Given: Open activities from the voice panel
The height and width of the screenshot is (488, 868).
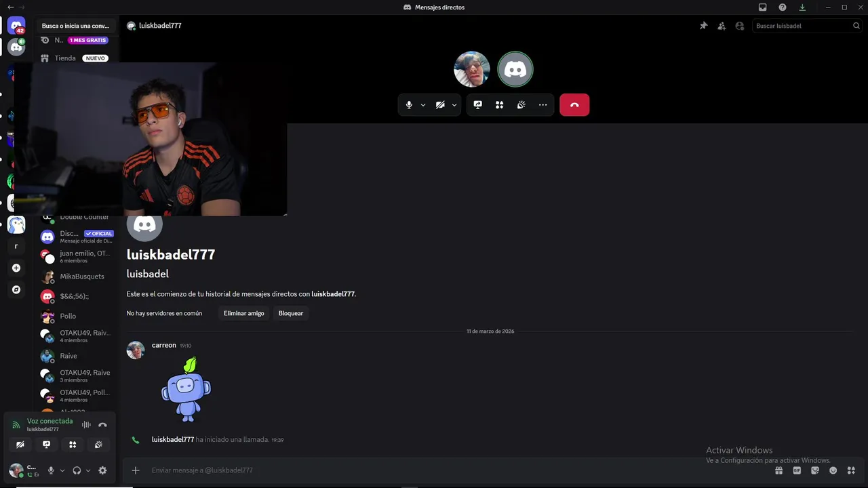Looking at the screenshot, I should pyautogui.click(x=73, y=445).
